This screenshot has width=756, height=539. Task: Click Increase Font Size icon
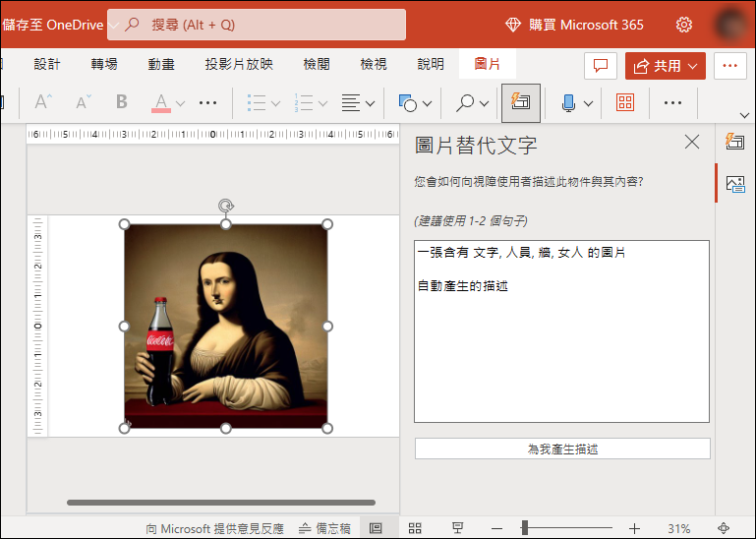tap(43, 102)
